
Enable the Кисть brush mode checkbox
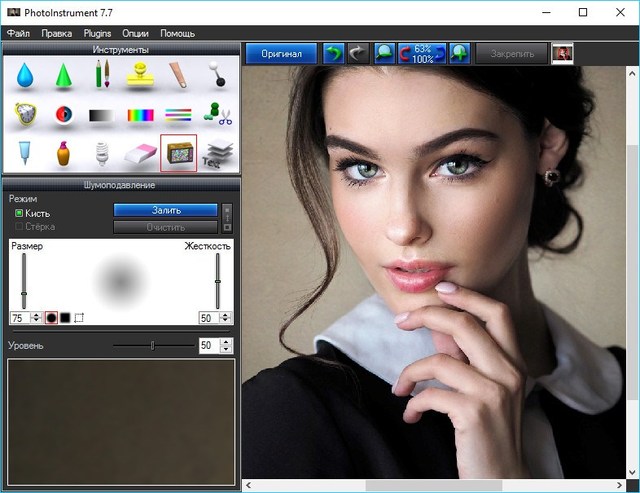click(19, 214)
